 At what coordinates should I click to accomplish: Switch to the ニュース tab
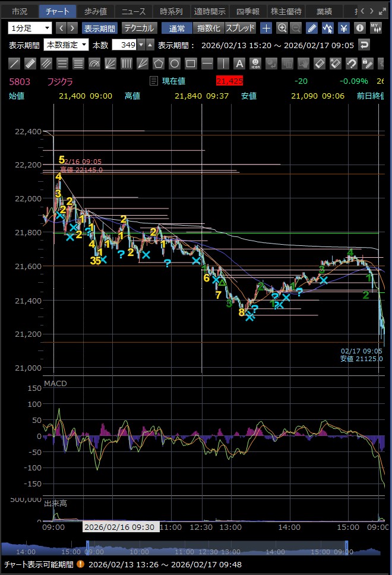coord(132,11)
